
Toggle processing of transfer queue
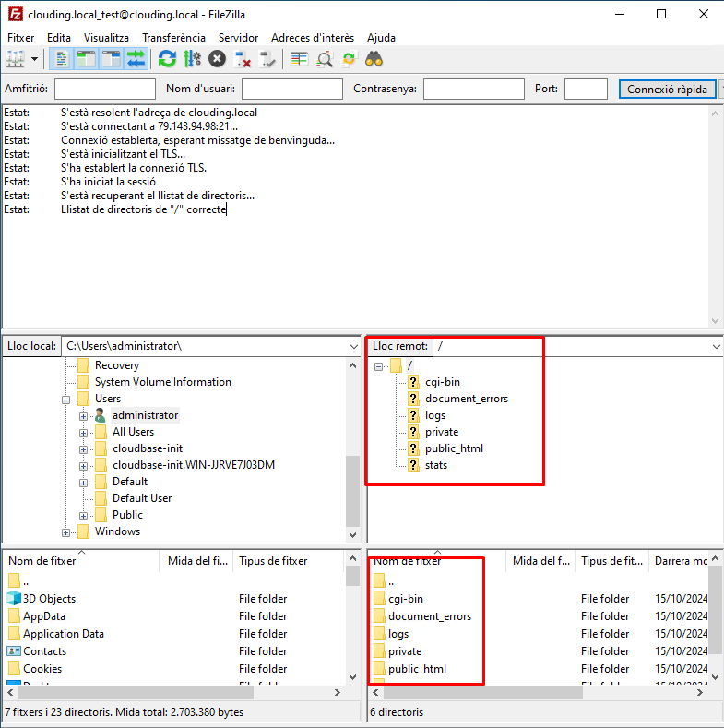click(x=192, y=59)
